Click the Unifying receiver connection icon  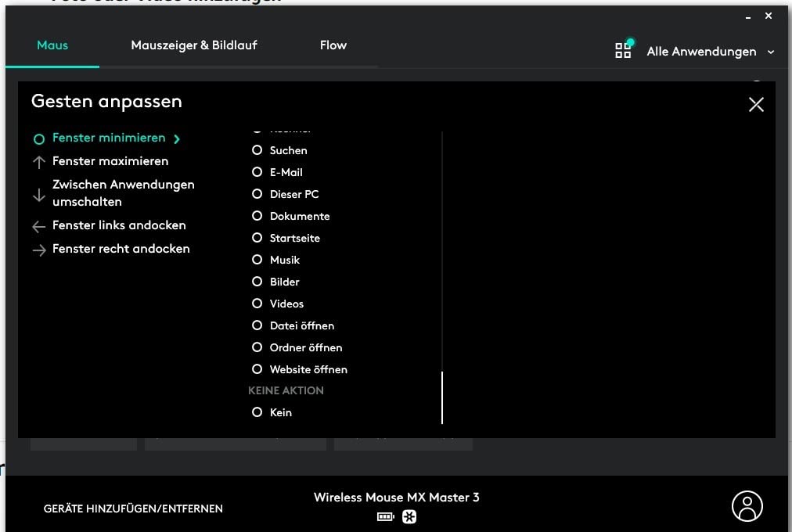coord(409,516)
